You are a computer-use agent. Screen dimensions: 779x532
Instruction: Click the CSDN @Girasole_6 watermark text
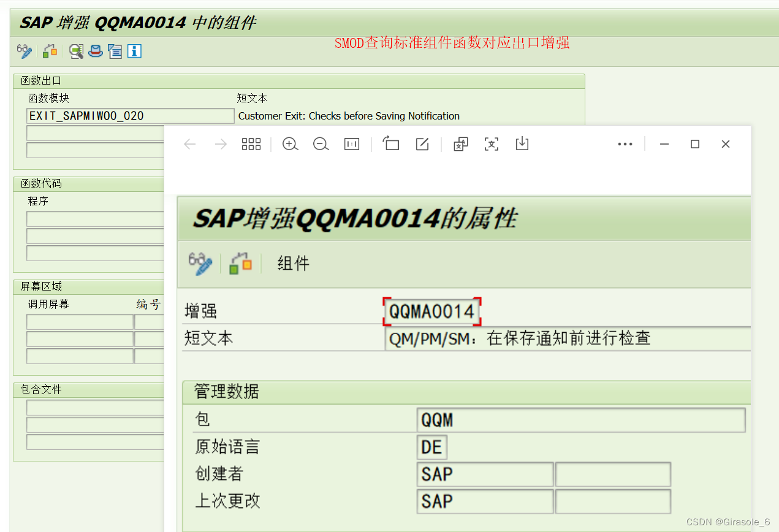tap(729, 522)
